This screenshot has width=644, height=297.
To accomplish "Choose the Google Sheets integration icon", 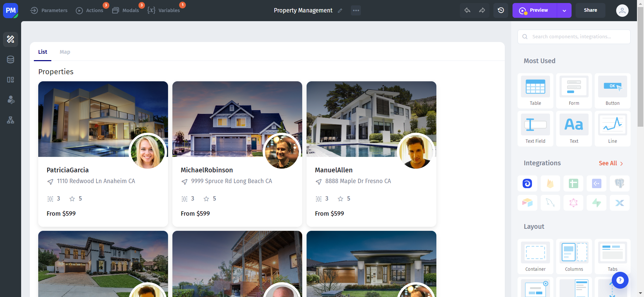I will click(574, 183).
